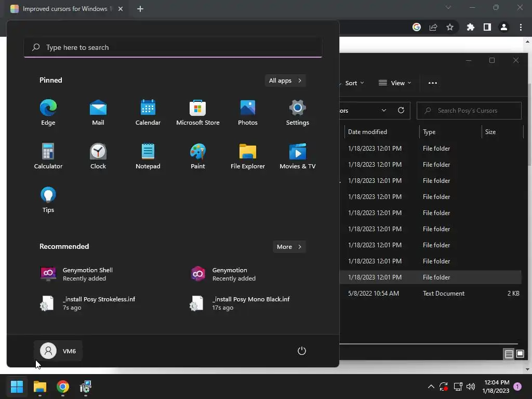The image size is (532, 399).
Task: Launch Calendar from pinned apps
Action: pyautogui.click(x=148, y=112)
